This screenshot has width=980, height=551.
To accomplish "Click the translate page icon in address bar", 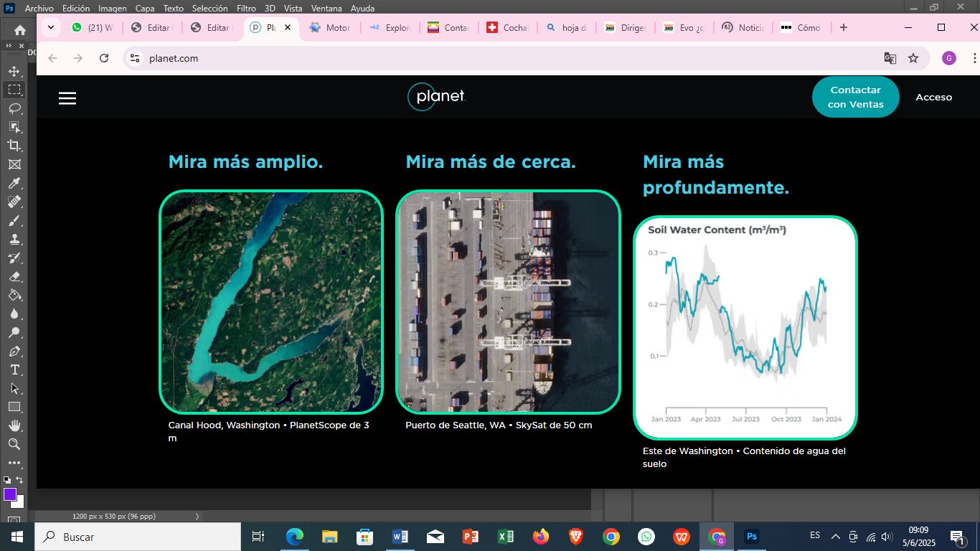I will click(890, 58).
